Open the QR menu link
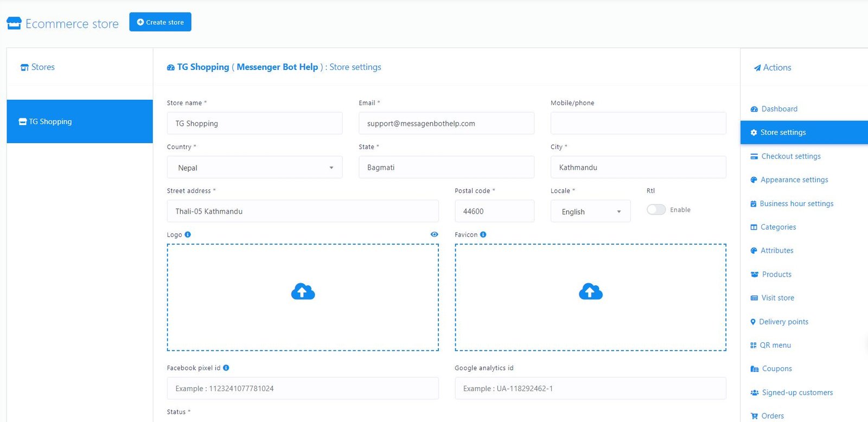868x422 pixels. pos(775,345)
